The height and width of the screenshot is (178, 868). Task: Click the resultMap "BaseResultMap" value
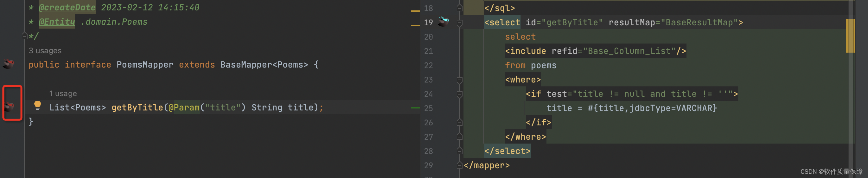click(x=699, y=22)
